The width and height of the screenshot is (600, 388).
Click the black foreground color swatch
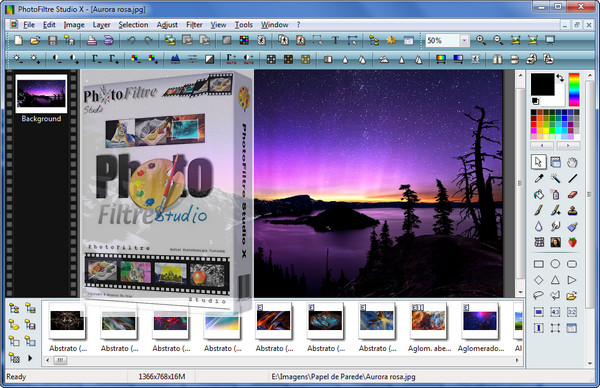[542, 84]
